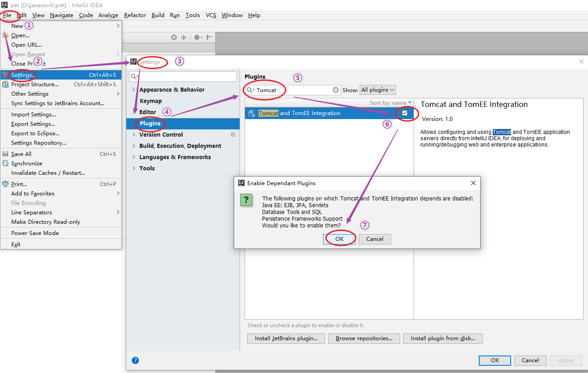Click the scroll-from-source target icon
Viewport: 588px width, 373px height.
pos(174,37)
